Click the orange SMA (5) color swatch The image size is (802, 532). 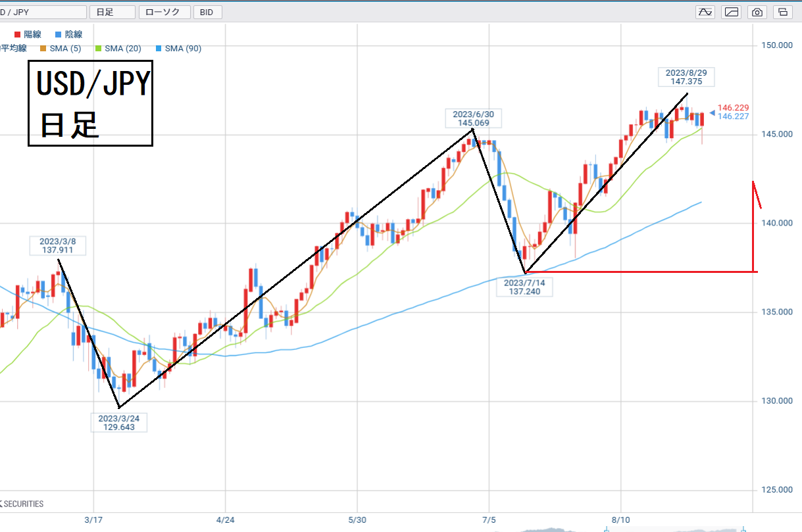tap(43, 48)
